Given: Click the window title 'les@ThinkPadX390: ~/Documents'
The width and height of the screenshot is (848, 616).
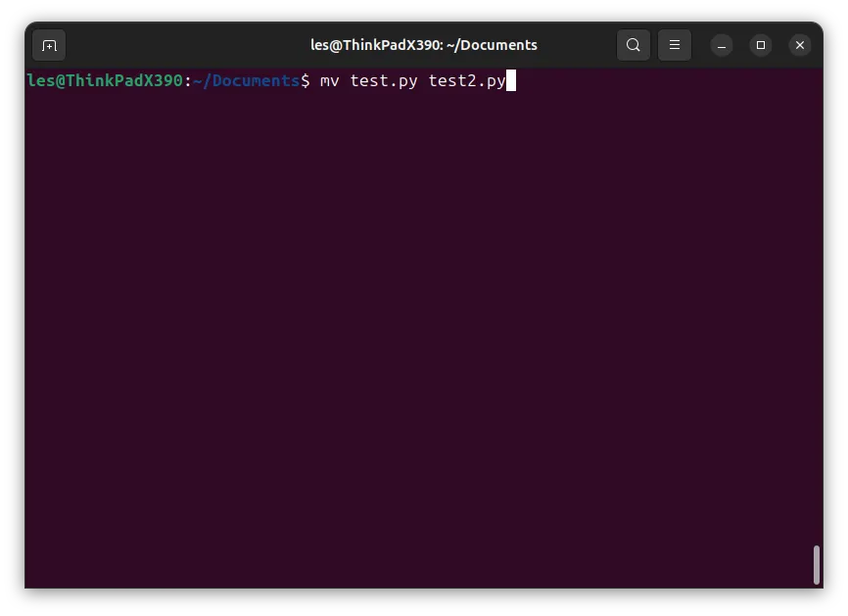Looking at the screenshot, I should coord(423,45).
